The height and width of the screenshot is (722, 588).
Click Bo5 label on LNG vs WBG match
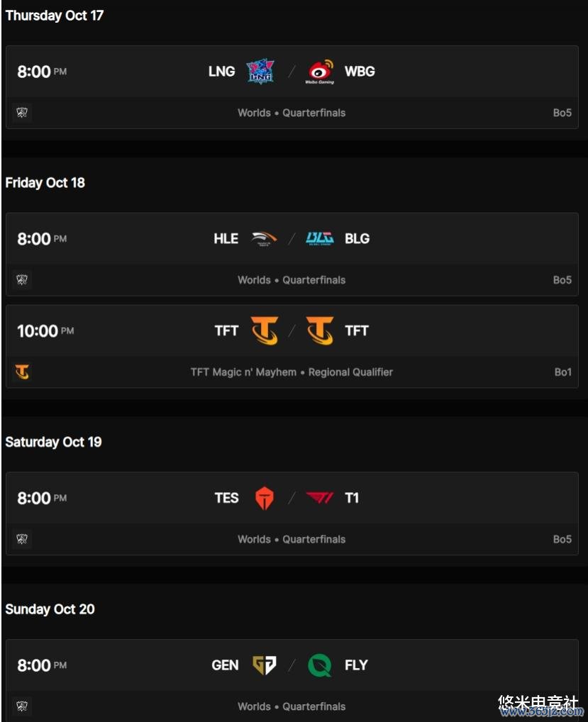[562, 113]
